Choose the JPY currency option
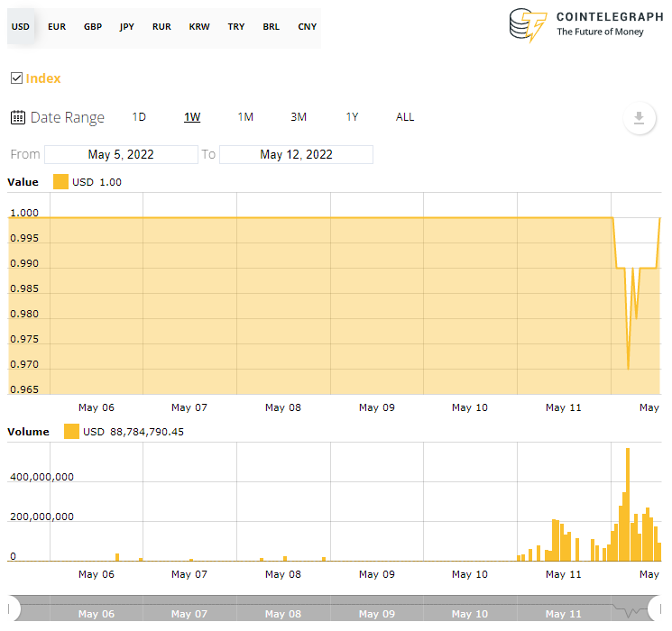 point(127,27)
